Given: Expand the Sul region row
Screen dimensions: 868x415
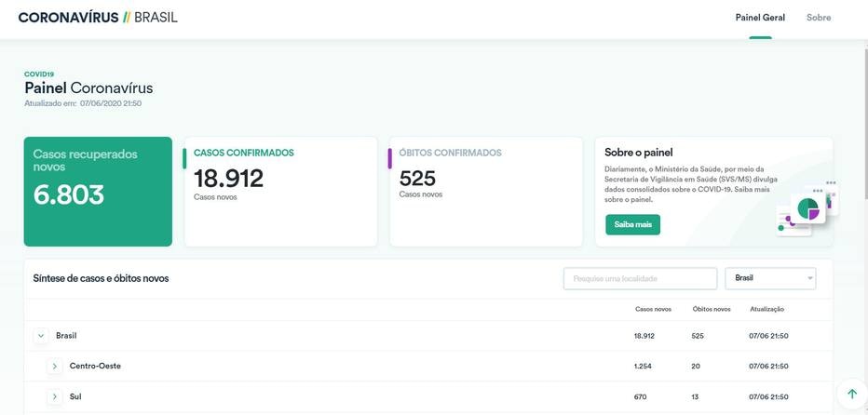Looking at the screenshot, I should (x=55, y=397).
